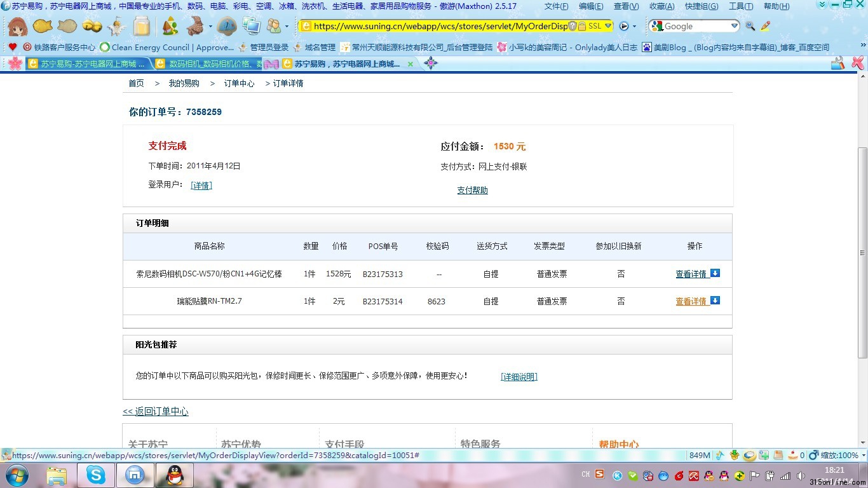Click the red X icon on tab bar
This screenshot has height=488, width=868.
857,62
